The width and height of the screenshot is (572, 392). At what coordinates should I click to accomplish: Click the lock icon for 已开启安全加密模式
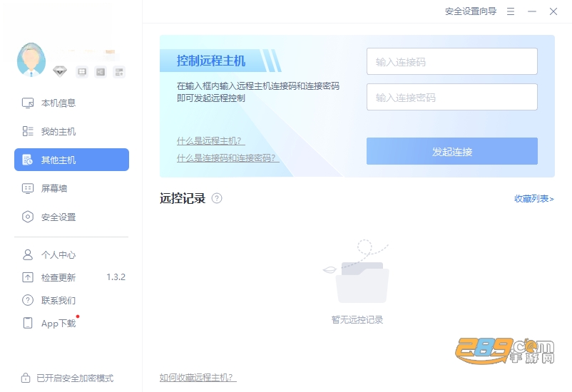coord(26,378)
